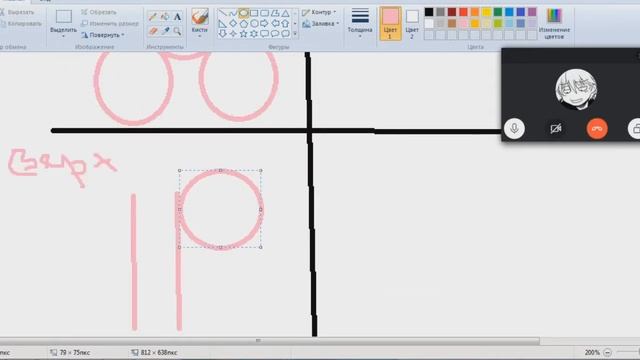Open Изменение цветов edit colors dialog
Screen dimensions: 640x360
[x=554, y=23]
